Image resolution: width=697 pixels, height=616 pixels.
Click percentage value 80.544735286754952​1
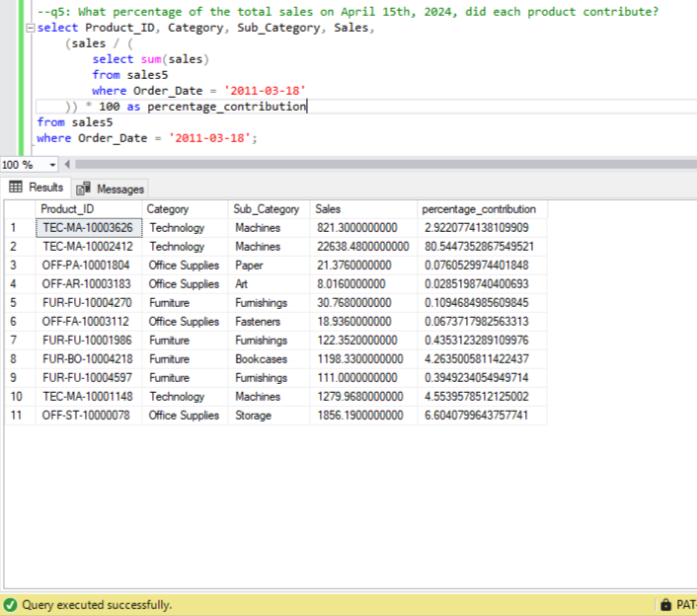pyautogui.click(x=483, y=247)
